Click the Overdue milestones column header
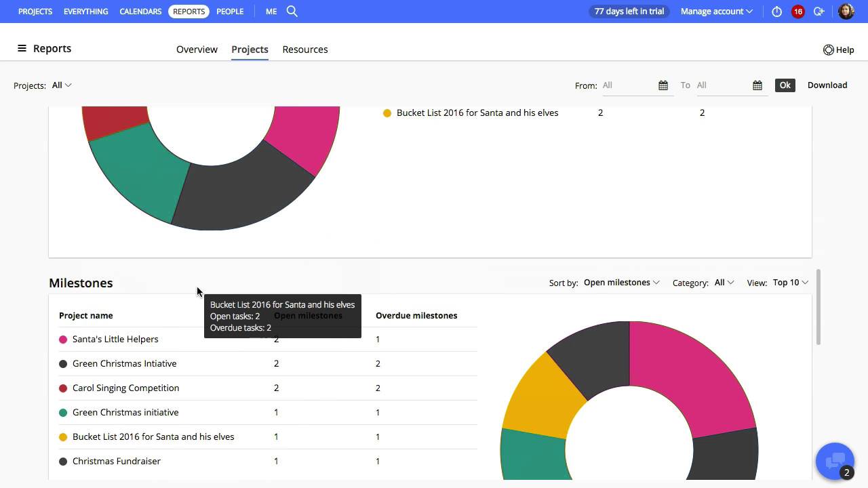The image size is (868, 488). click(x=416, y=316)
